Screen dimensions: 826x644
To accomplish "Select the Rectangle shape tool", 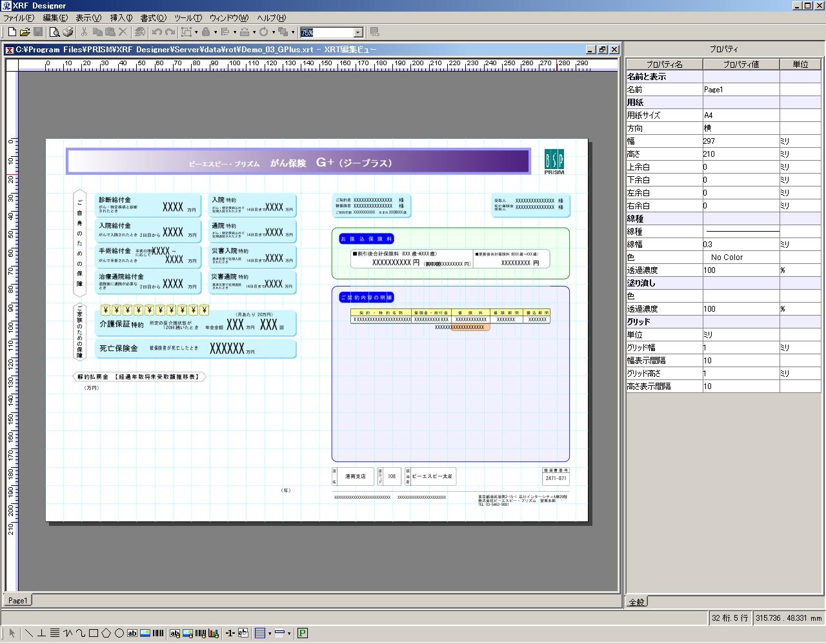I will click(x=94, y=633).
